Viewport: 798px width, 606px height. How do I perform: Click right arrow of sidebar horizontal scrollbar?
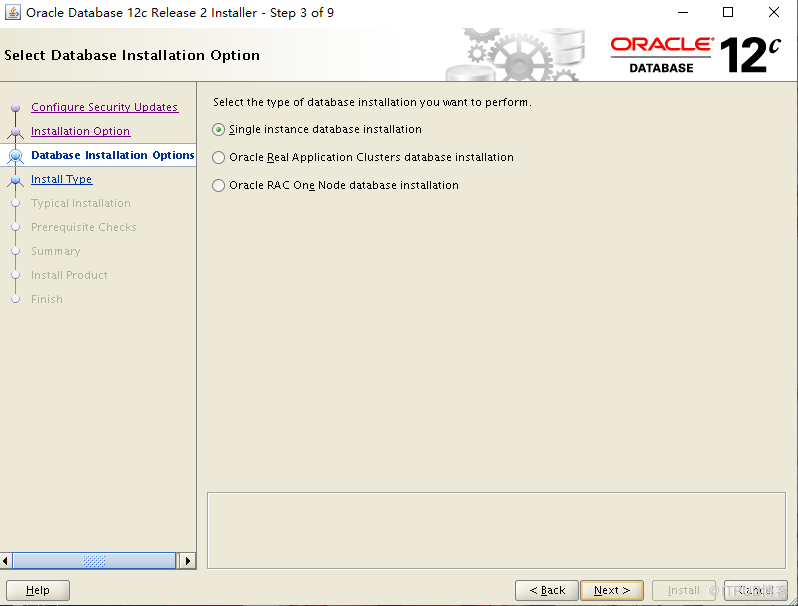(x=188, y=561)
